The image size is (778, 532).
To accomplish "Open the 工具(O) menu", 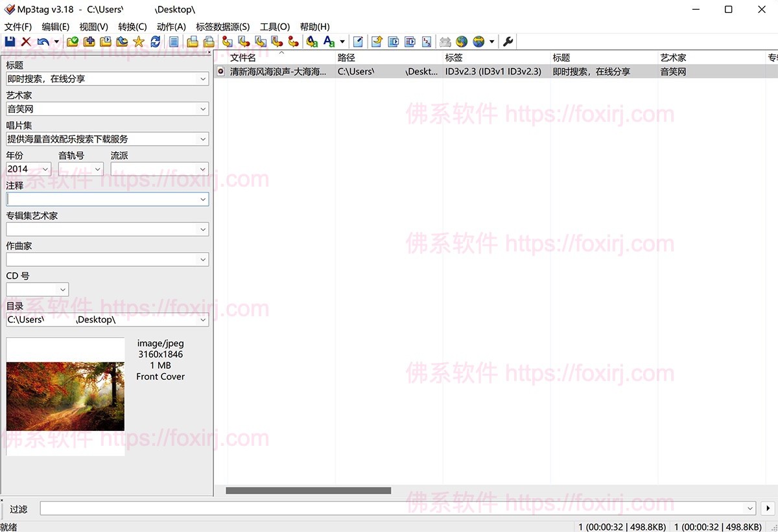I will click(275, 27).
